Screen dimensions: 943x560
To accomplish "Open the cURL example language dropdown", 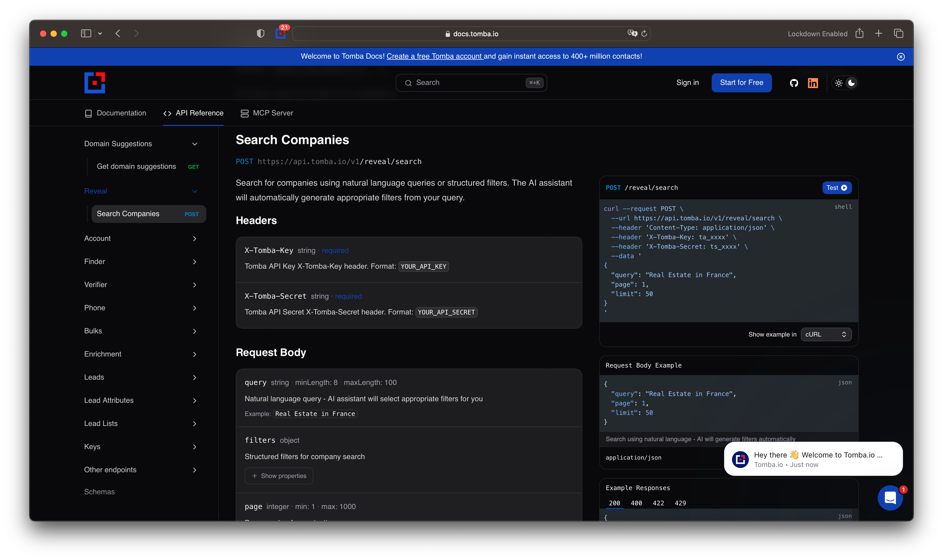I will [826, 334].
